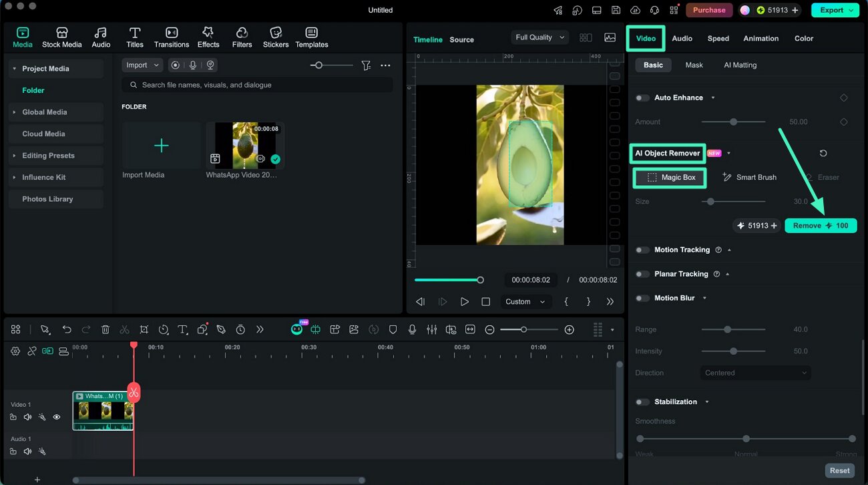The image size is (868, 485).
Task: Mute the Audio 1 track
Action: (x=27, y=452)
